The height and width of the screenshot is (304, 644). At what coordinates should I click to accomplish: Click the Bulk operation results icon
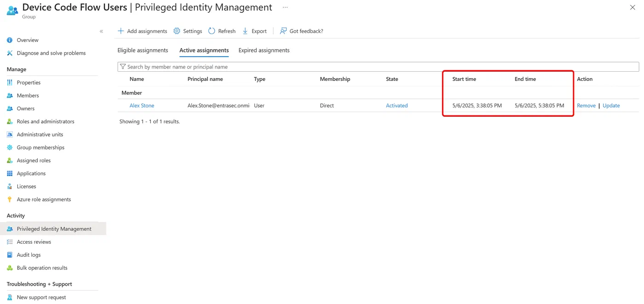(10, 268)
